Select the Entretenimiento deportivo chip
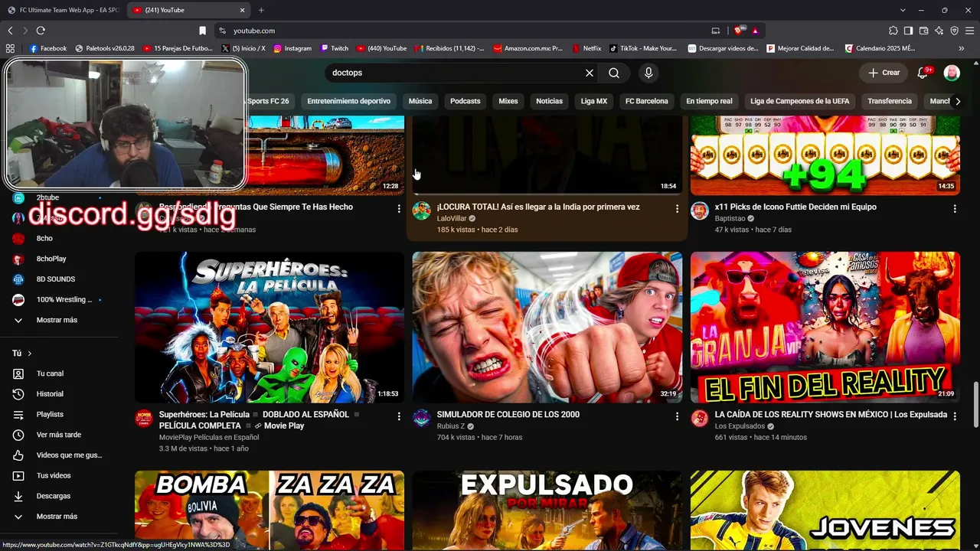 [349, 101]
